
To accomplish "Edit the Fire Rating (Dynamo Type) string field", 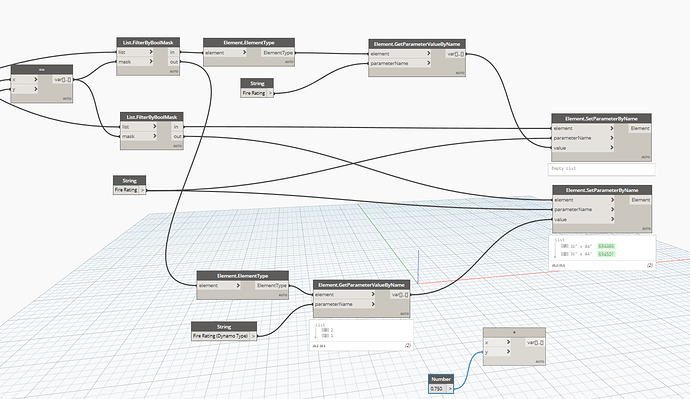I will (x=220, y=336).
